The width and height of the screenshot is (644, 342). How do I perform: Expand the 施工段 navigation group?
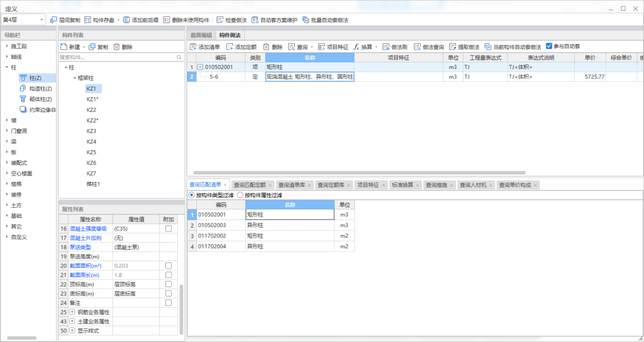(x=7, y=46)
